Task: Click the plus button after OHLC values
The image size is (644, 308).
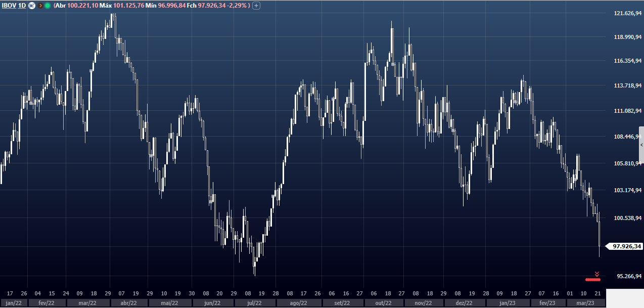Action: tap(256, 6)
